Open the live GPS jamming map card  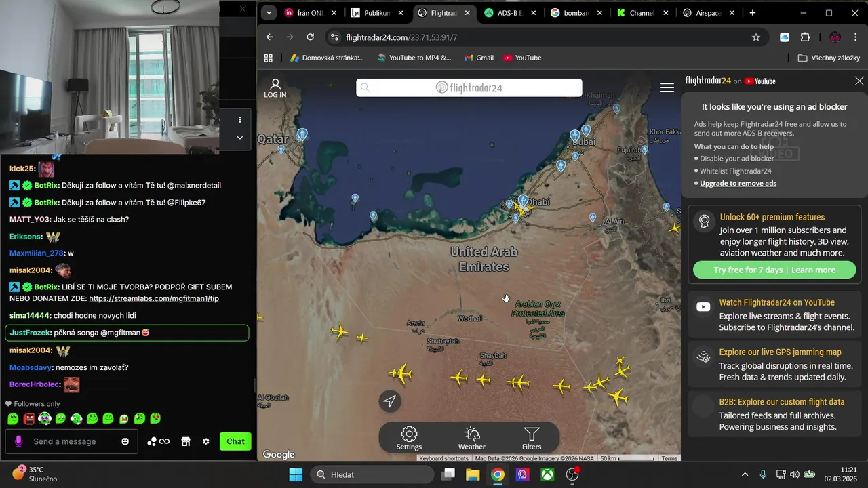pos(774,364)
